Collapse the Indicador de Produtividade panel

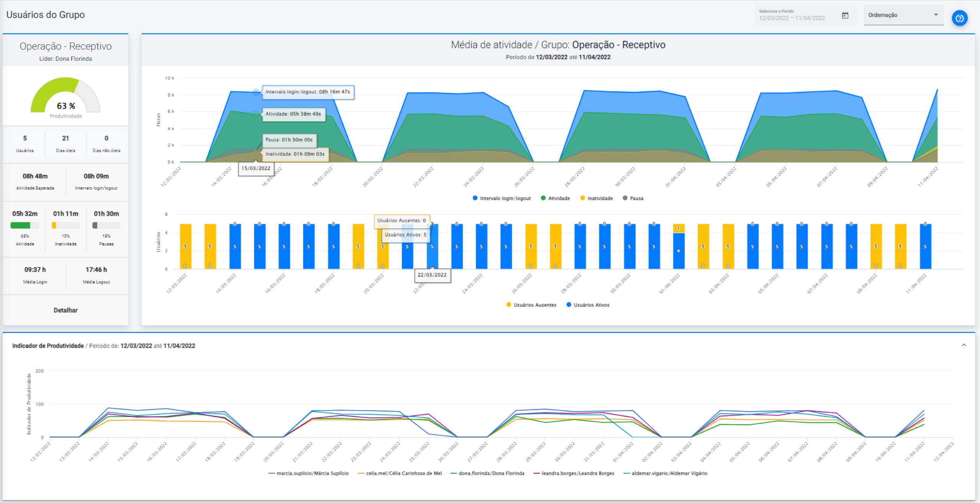pyautogui.click(x=964, y=345)
